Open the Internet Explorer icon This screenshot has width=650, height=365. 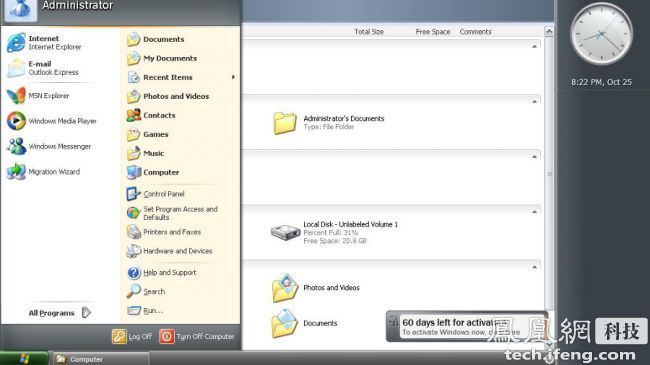tap(16, 42)
